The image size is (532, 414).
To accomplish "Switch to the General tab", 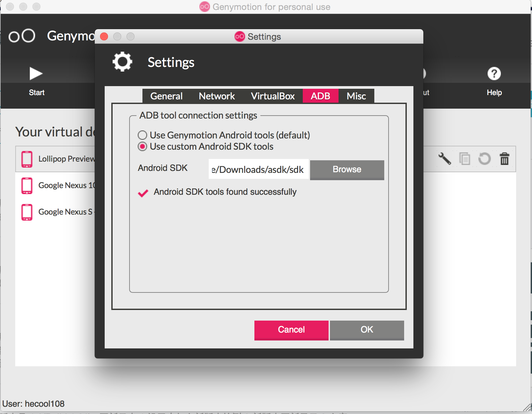I will [166, 96].
